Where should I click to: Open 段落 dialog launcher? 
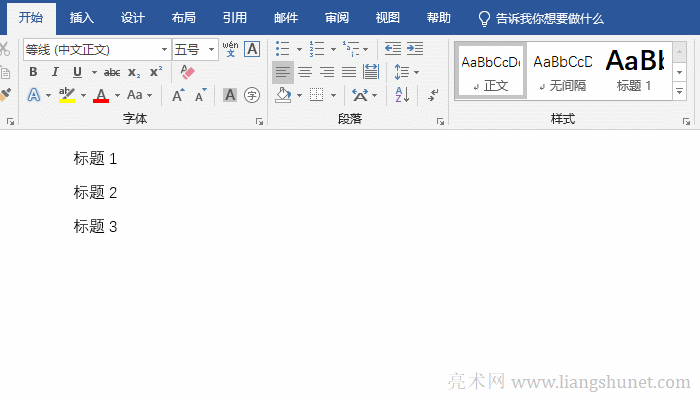[441, 121]
